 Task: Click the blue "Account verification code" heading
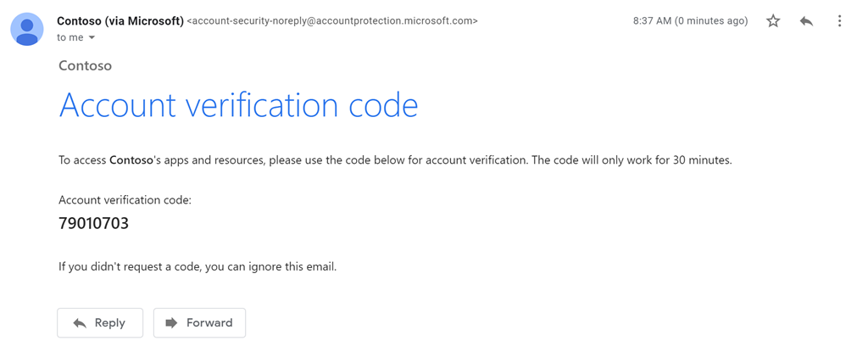coord(238,105)
